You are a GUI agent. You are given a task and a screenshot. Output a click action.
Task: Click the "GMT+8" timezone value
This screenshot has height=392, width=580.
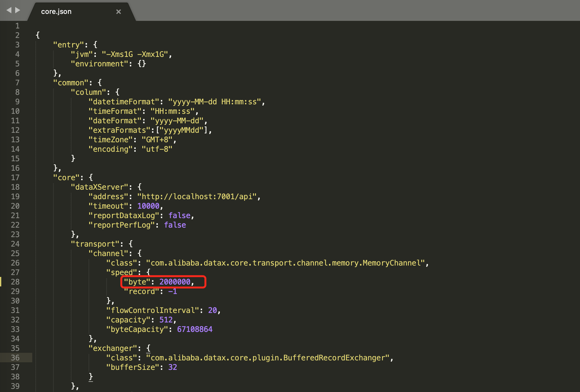[x=157, y=140]
